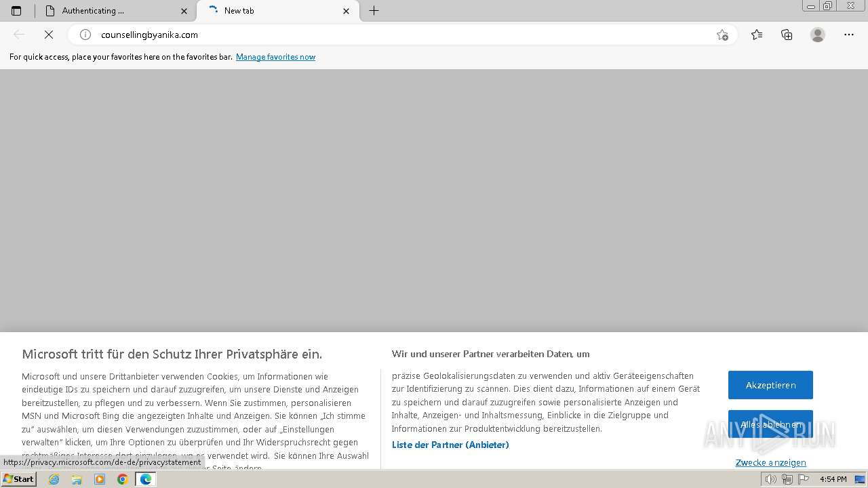Launch Internet Explorer from taskbar

point(54,479)
